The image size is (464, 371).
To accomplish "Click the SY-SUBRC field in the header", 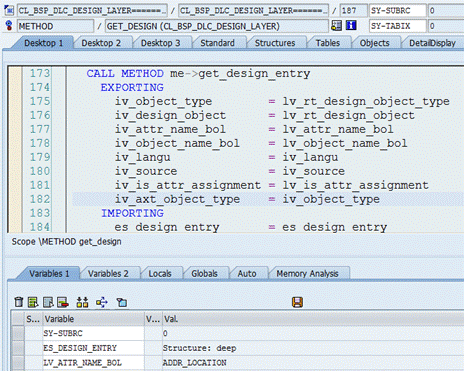I will pos(398,10).
